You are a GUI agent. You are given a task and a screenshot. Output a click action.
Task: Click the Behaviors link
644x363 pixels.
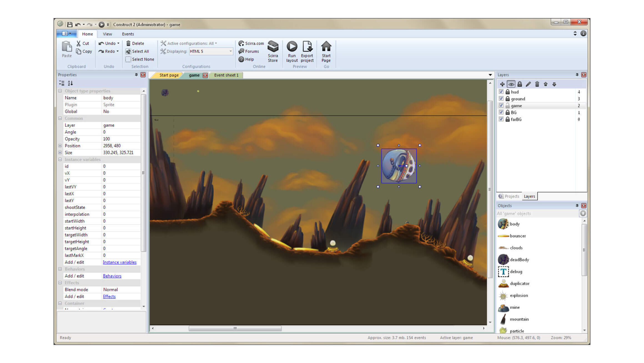[112, 276]
